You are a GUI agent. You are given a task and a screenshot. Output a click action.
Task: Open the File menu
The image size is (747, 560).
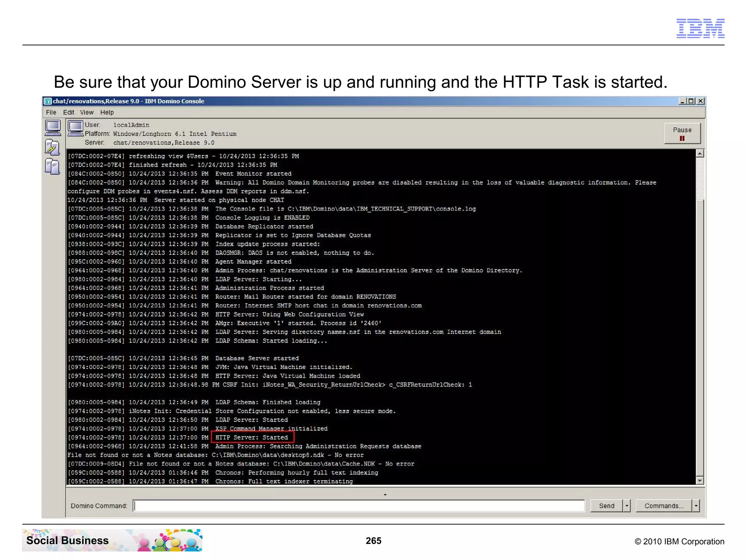tap(51, 112)
